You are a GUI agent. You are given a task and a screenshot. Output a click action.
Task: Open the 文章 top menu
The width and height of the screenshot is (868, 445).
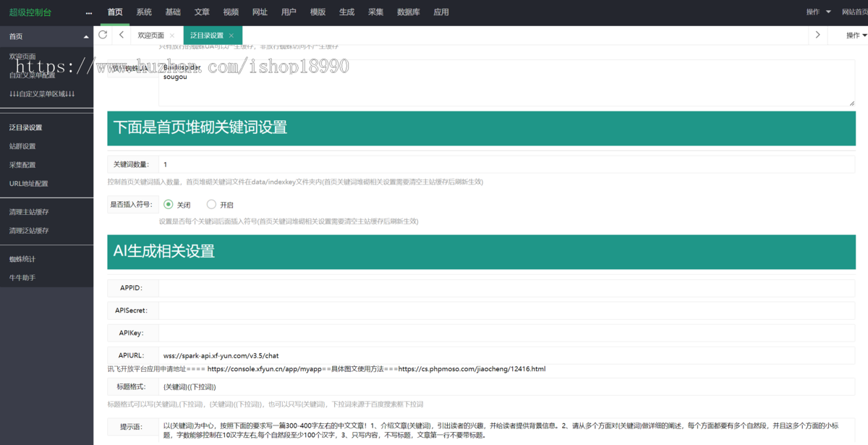[202, 12]
